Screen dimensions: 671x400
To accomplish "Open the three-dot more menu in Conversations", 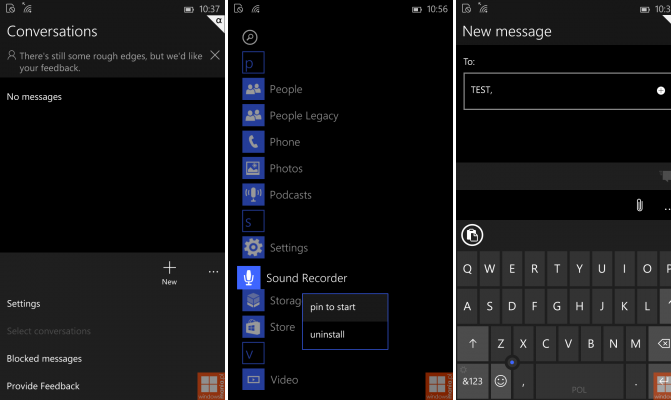I will 213,272.
